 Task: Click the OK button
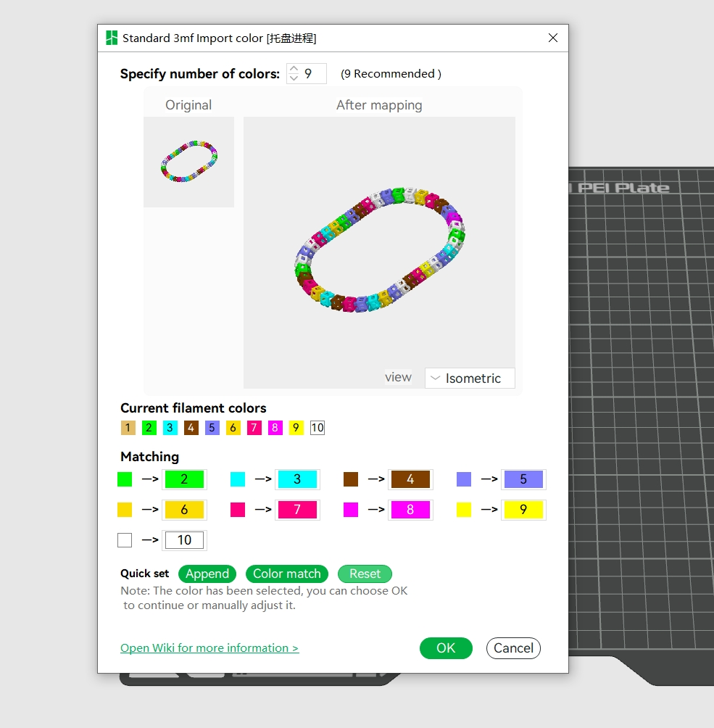(446, 648)
